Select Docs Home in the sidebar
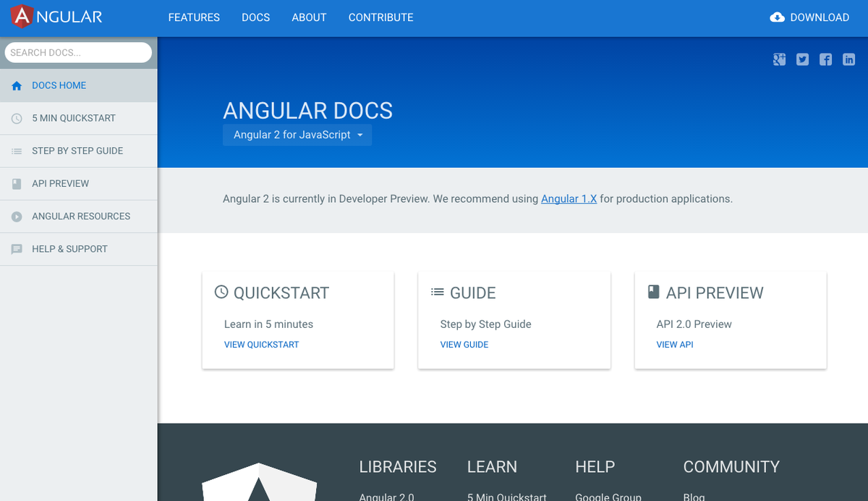This screenshot has height=501, width=868. point(79,85)
